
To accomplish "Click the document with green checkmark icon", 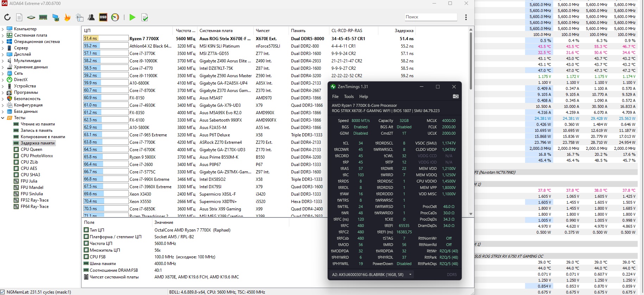I will (x=145, y=17).
